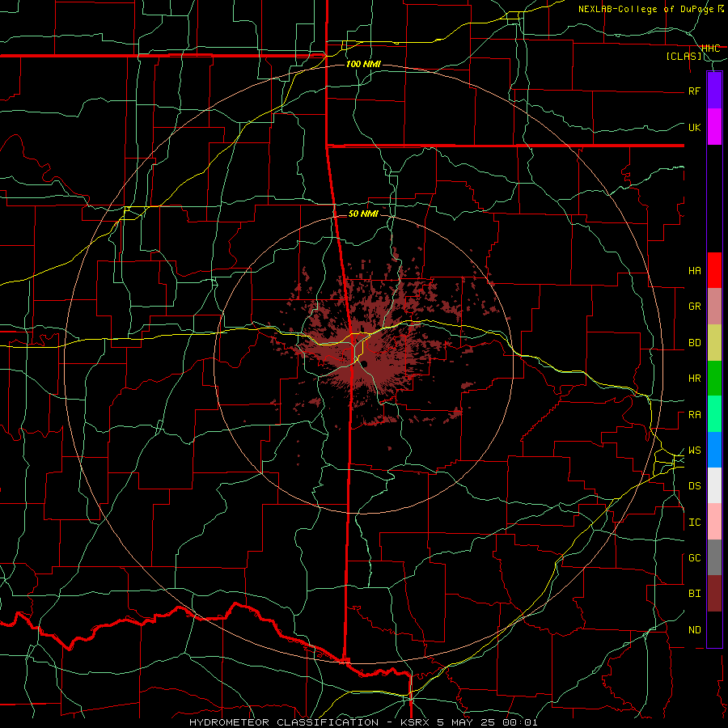Click the [CLAS] units label
The height and width of the screenshot is (728, 728).
pyautogui.click(x=684, y=57)
